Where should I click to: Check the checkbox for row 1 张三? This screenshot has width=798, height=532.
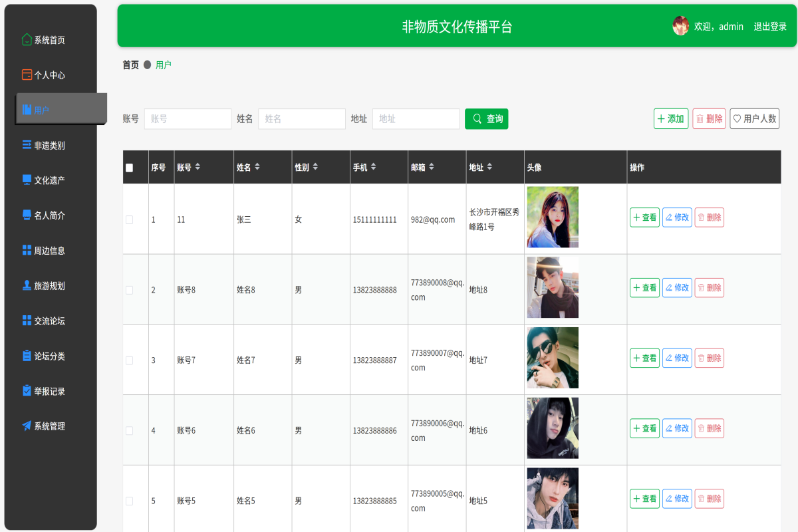tap(129, 219)
